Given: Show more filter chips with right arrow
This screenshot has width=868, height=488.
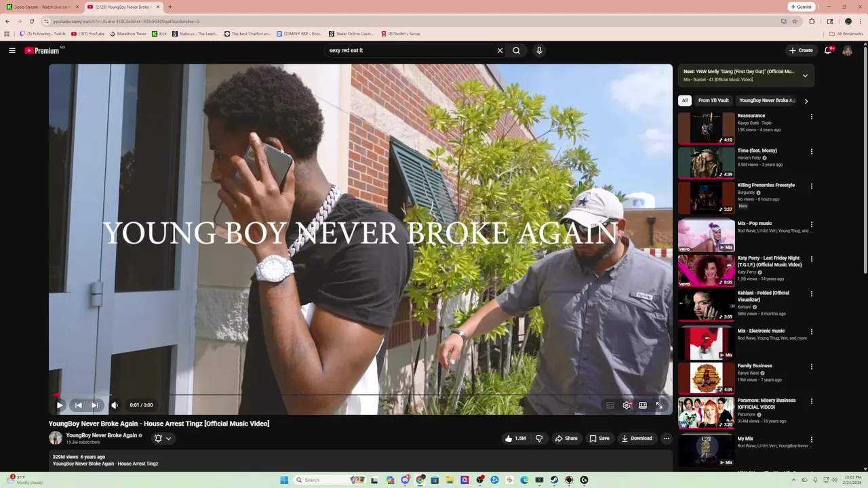Looking at the screenshot, I should [x=806, y=101].
